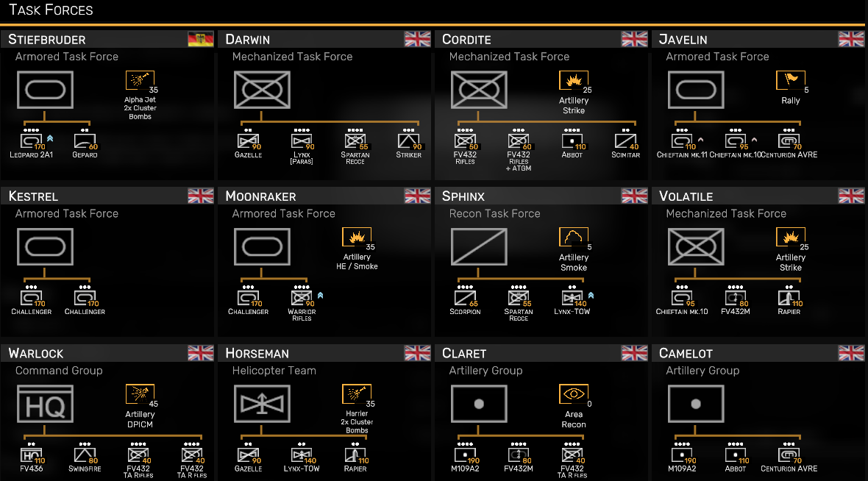Image resolution: width=868 pixels, height=481 pixels.
Task: Select Javelin's Centurion AVRE unit icon
Action: [789, 141]
